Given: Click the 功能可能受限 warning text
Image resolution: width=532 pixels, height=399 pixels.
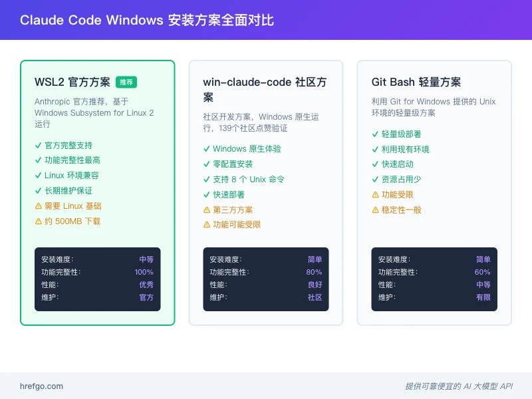Looking at the screenshot, I should pyautogui.click(x=237, y=225).
